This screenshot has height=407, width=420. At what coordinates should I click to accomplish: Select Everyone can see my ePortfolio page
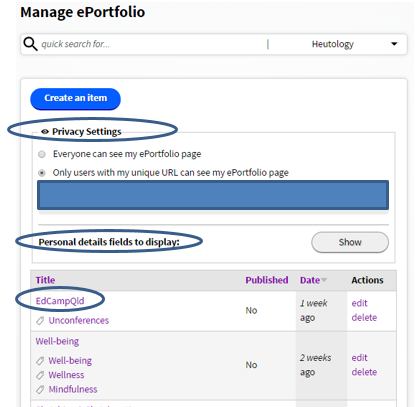42,154
